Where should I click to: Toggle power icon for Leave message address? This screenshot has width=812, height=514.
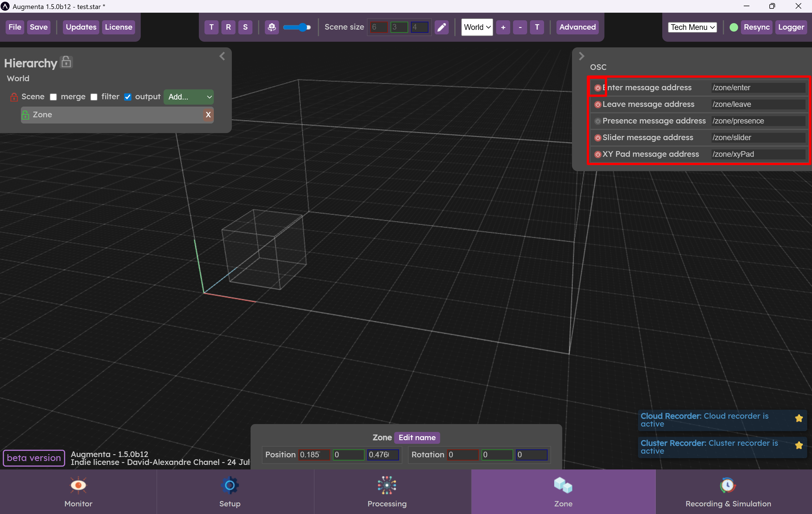point(598,104)
